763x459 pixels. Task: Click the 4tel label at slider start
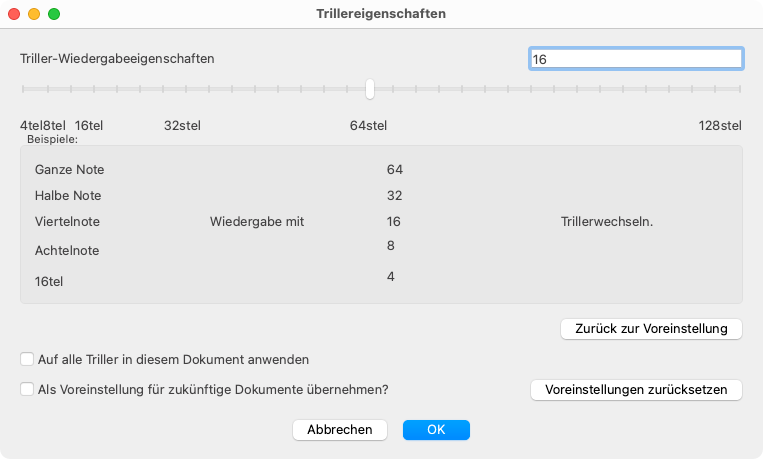30,125
